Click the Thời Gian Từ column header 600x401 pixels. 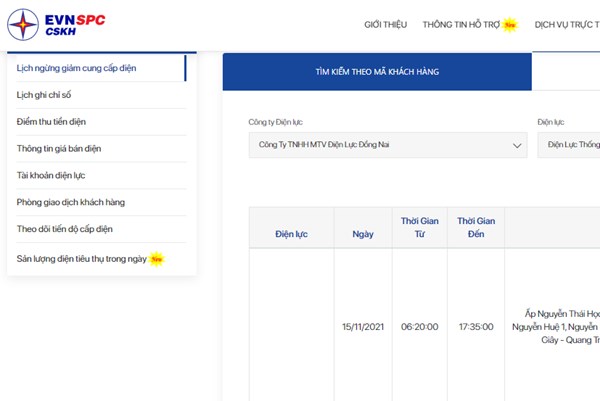420,227
